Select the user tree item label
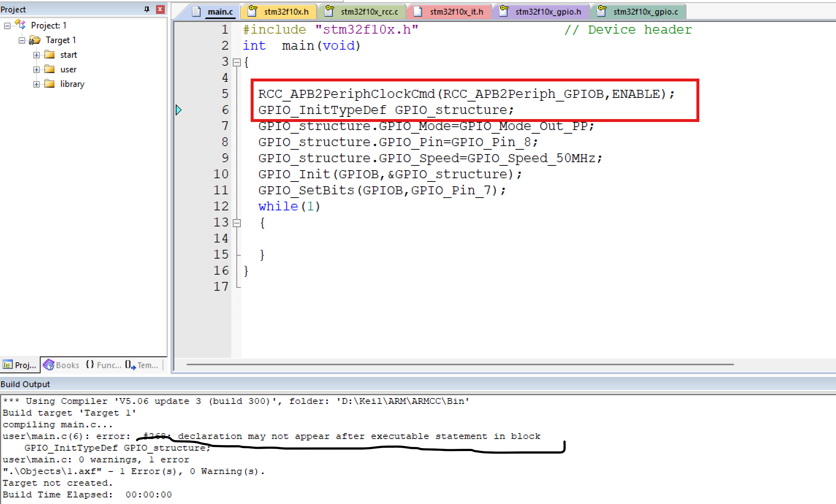This screenshot has width=836, height=504. tap(68, 69)
